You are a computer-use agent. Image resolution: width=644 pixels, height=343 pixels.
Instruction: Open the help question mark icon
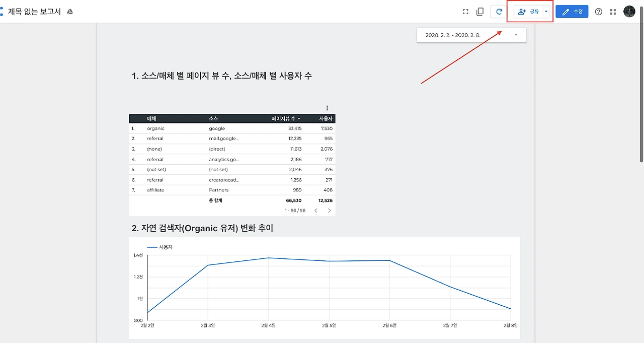(599, 12)
